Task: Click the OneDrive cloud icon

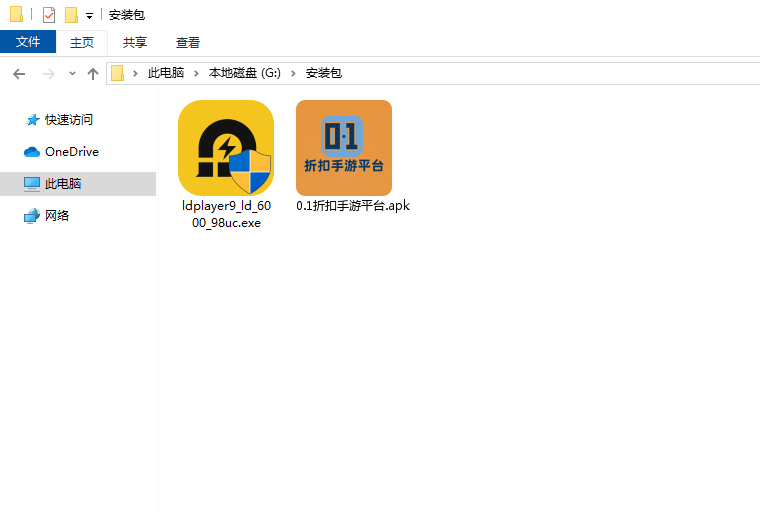Action: pyautogui.click(x=32, y=152)
